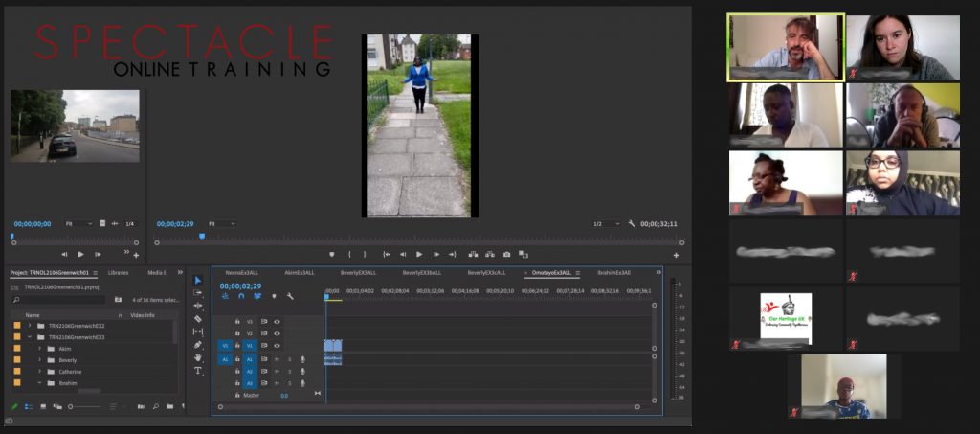
Task: Switch to AkimEx3ALL sequence tab
Action: click(300, 273)
